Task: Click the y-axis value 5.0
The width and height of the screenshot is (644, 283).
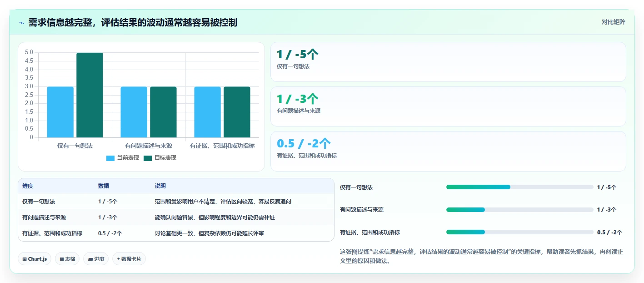Action: pyautogui.click(x=29, y=52)
